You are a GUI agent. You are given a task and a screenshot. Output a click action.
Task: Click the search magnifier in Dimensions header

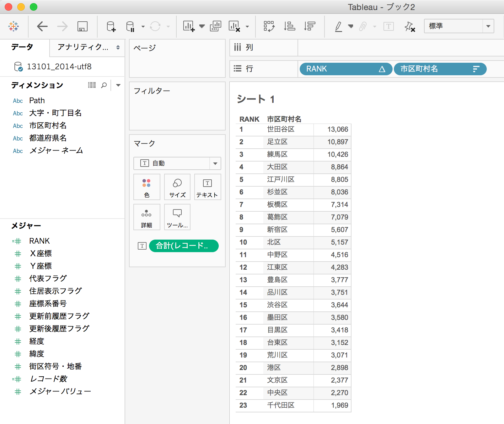104,85
